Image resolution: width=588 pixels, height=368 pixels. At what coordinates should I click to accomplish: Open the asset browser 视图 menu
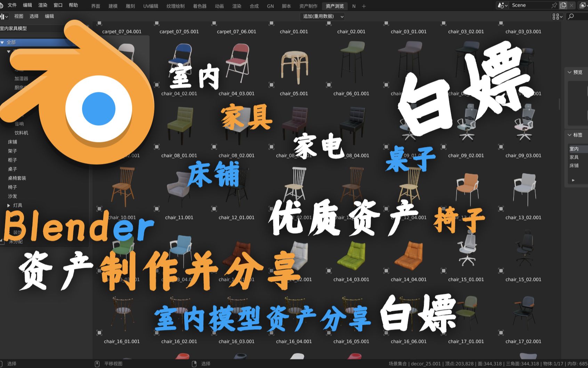(x=19, y=16)
